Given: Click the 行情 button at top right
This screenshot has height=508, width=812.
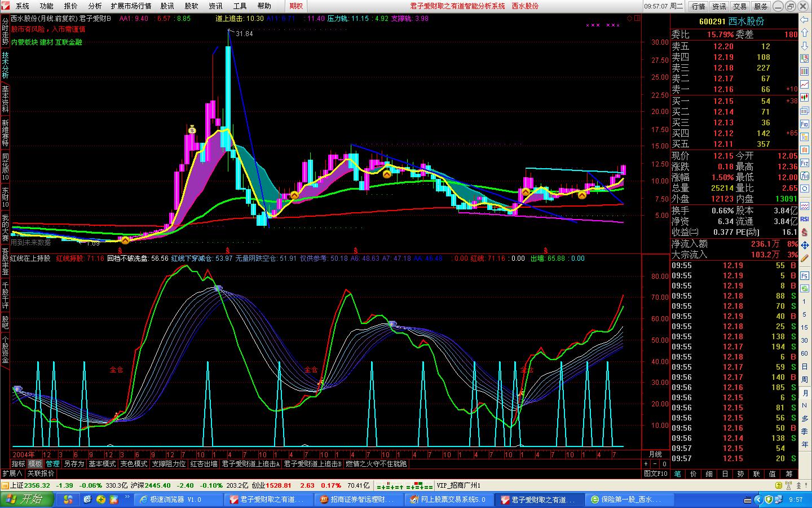Looking at the screenshot, I should 698,6.
